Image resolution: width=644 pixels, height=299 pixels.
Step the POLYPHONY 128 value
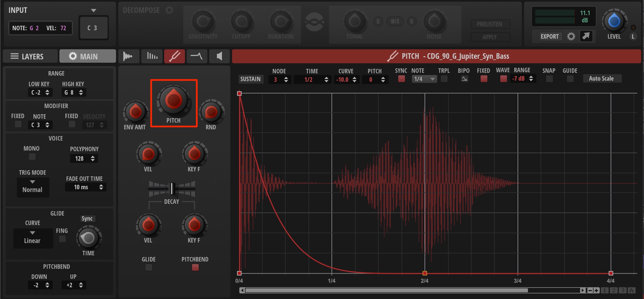(92, 158)
